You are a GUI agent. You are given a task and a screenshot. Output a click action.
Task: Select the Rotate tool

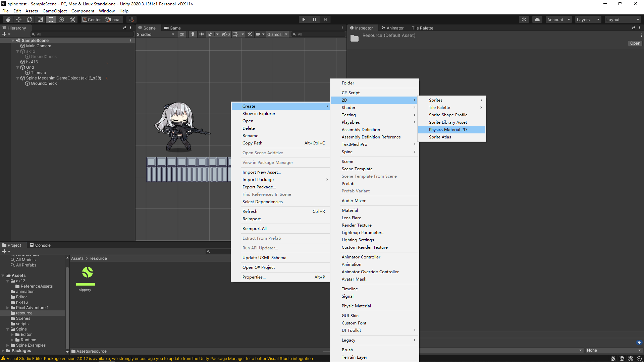(x=30, y=19)
